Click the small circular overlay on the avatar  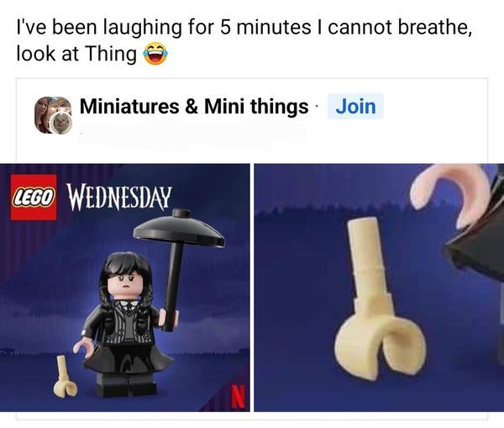click(x=60, y=122)
